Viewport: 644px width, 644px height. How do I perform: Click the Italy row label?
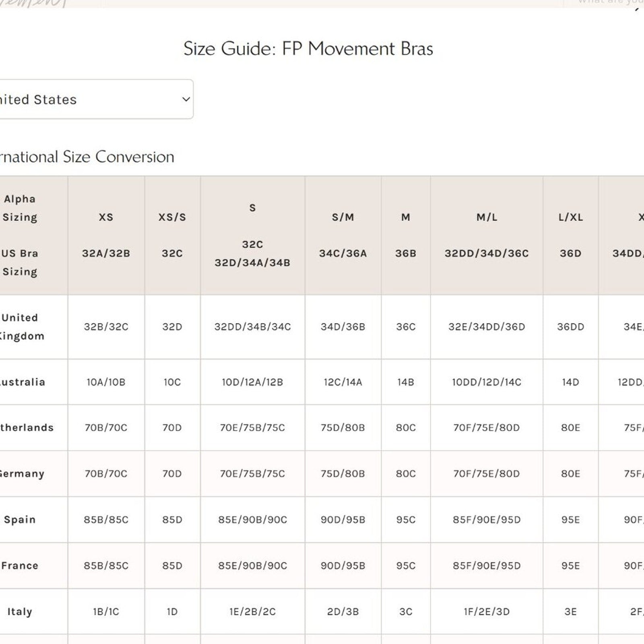(20, 612)
